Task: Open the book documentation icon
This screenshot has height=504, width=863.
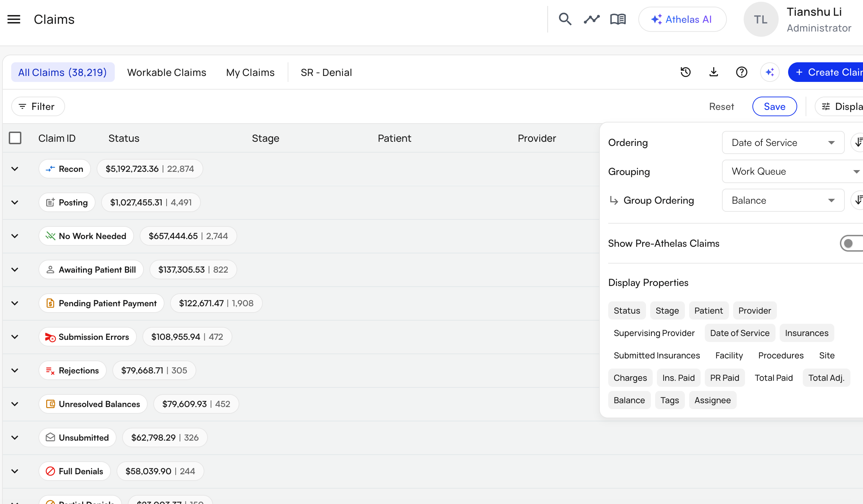Action: tap(618, 19)
